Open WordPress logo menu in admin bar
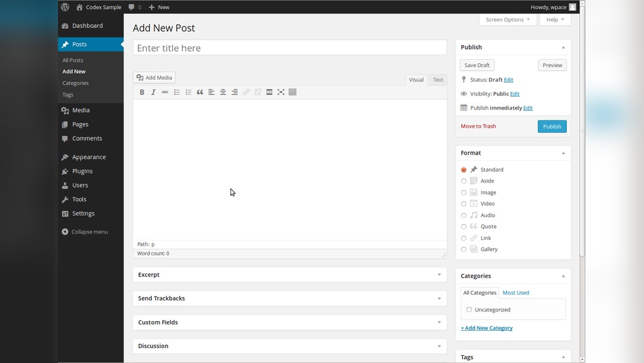644x363 pixels. 65,7
